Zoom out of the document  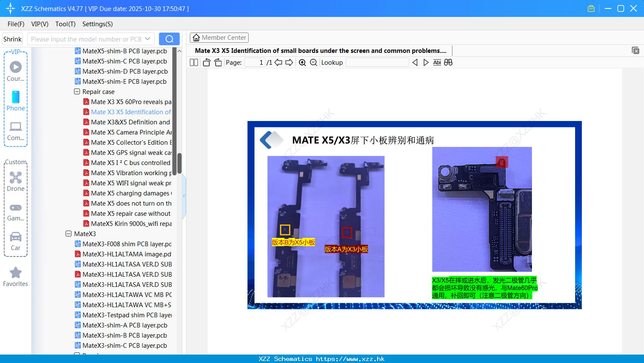point(313,63)
